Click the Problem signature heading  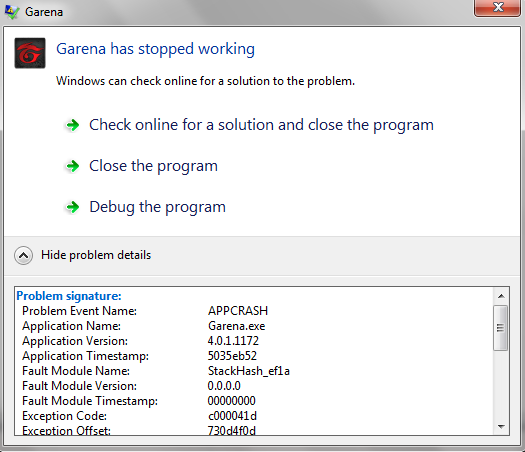(69, 296)
